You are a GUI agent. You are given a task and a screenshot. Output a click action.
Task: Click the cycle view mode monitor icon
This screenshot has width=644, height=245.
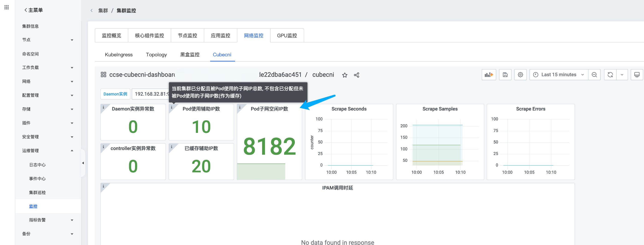click(x=637, y=75)
